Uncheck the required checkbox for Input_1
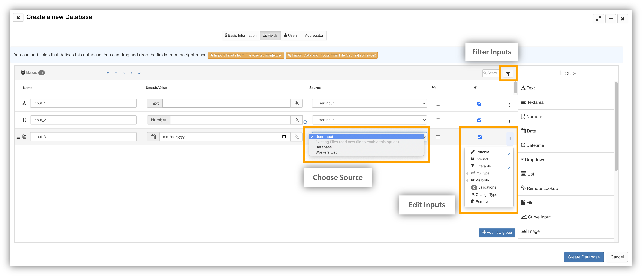The height and width of the screenshot is (279, 644). click(479, 104)
